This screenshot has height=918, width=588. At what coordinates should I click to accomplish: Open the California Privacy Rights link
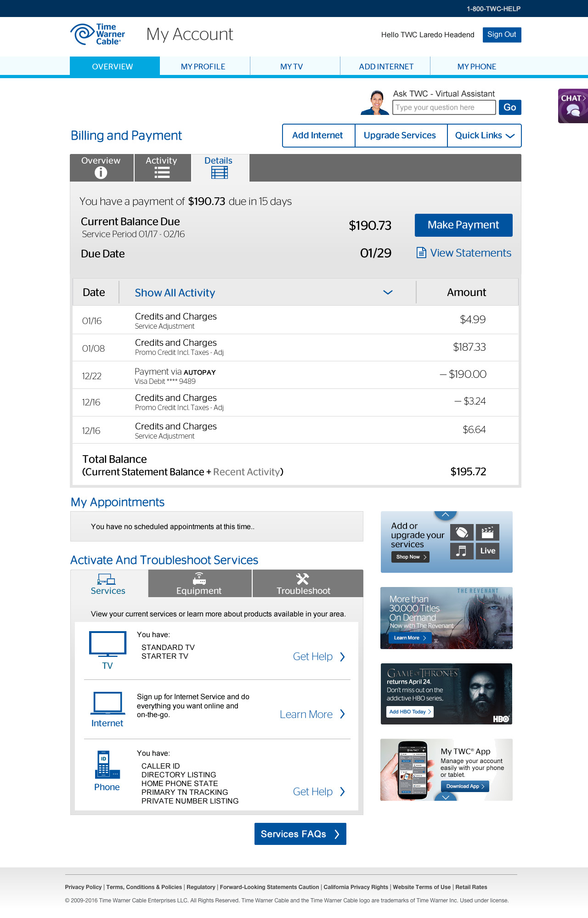[x=356, y=887]
